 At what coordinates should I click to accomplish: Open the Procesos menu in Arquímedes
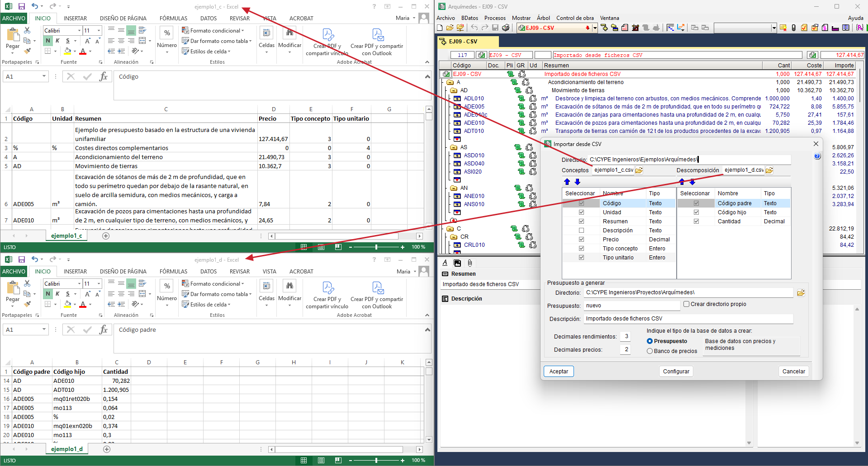pos(495,18)
